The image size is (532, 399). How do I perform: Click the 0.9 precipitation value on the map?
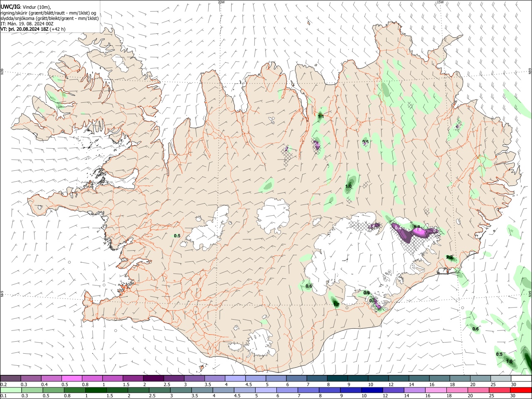[x=367, y=293]
